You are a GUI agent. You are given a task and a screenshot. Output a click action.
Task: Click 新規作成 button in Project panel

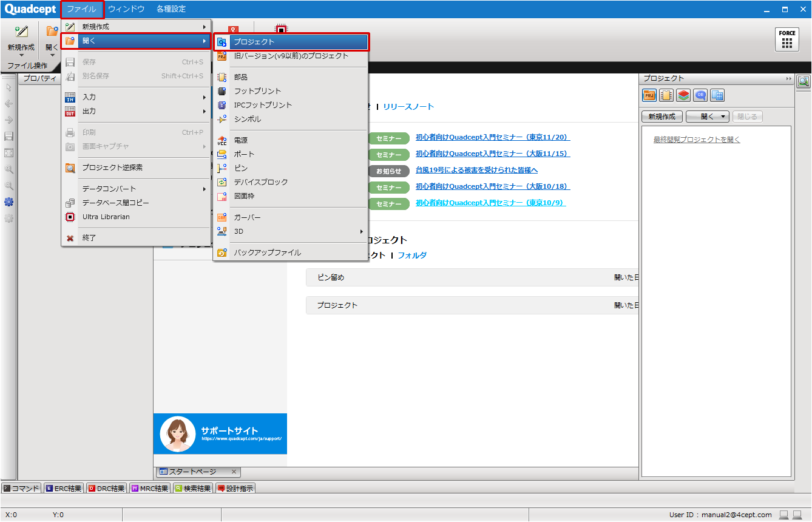tap(662, 117)
